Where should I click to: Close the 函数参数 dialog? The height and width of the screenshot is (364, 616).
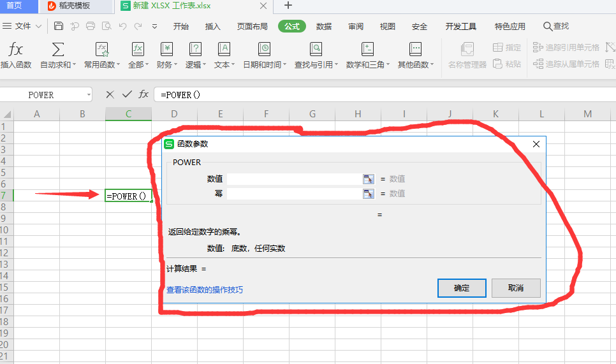coord(536,144)
